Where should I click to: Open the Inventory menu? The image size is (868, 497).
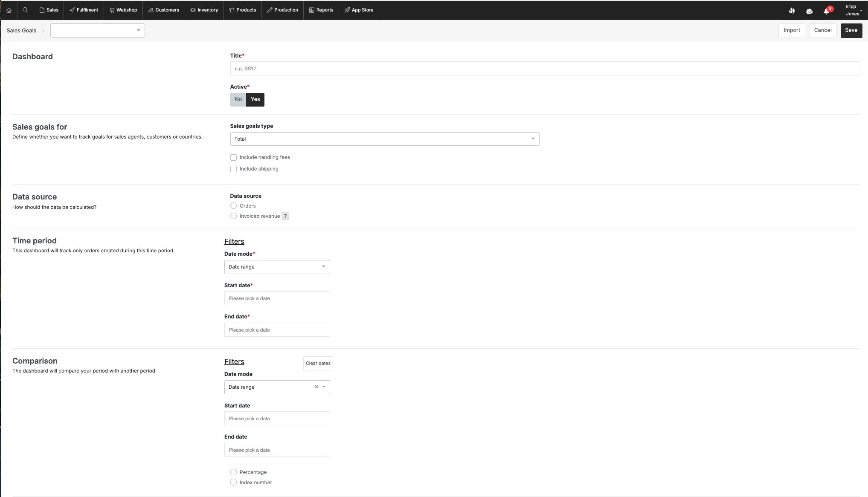click(204, 10)
